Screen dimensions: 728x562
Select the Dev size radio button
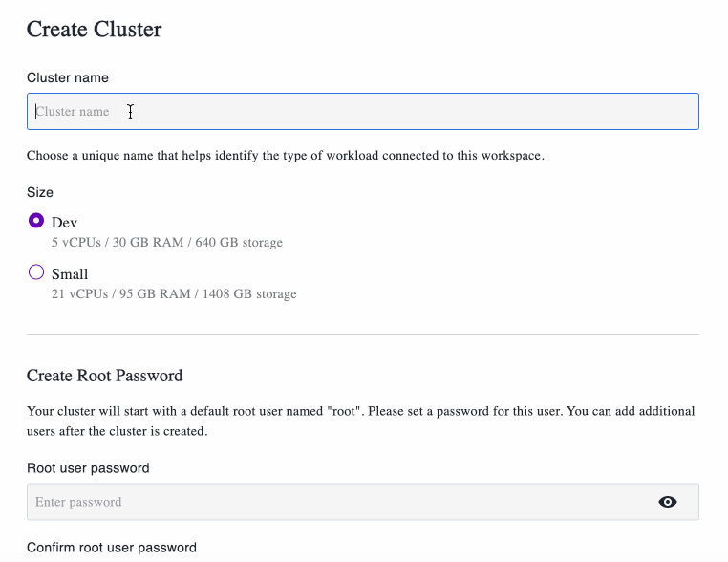point(36,221)
